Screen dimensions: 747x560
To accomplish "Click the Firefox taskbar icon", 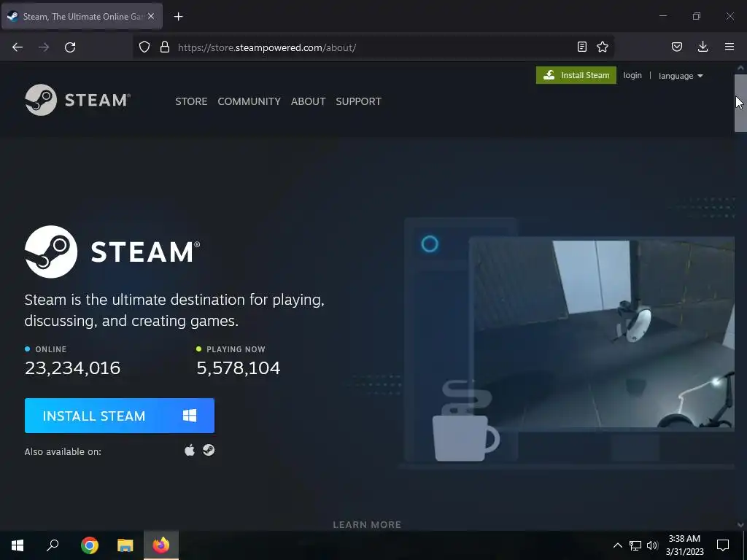I will coord(161,545).
